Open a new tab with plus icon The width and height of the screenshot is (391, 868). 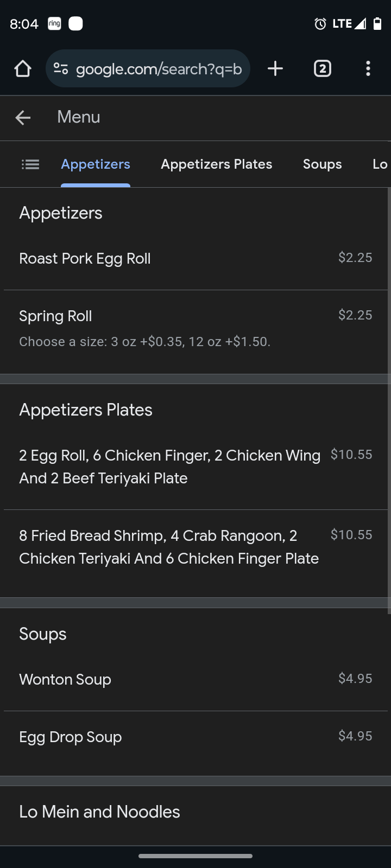[275, 69]
